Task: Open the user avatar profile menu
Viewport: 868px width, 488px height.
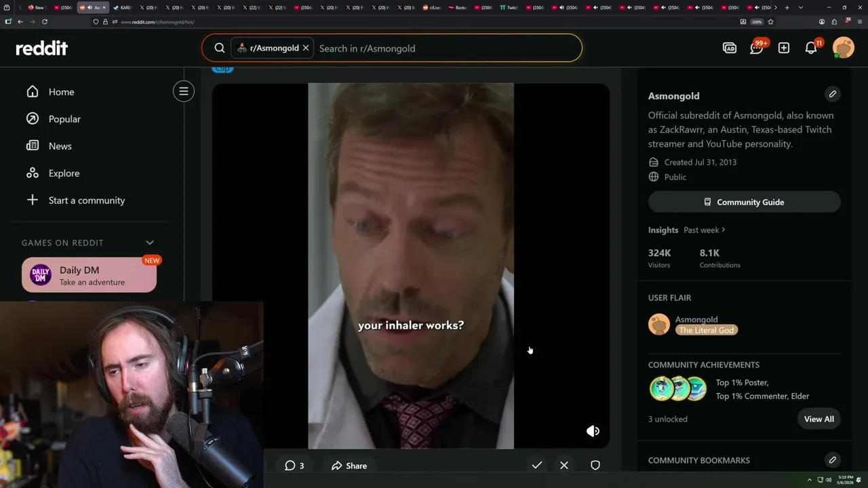Action: pyautogui.click(x=844, y=48)
